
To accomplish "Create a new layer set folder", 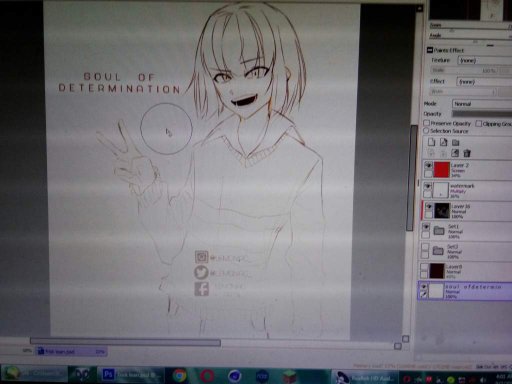I will click(456, 143).
